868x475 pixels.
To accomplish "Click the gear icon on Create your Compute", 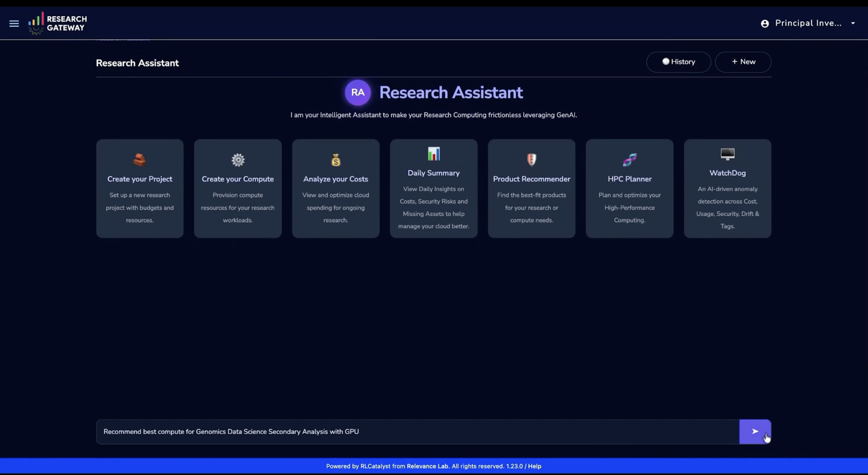I will pos(238,160).
